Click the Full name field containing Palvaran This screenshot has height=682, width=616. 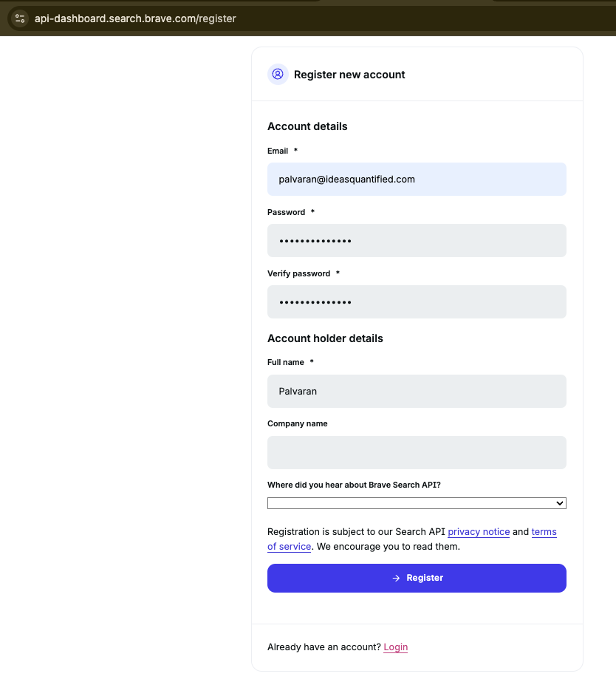(x=417, y=392)
